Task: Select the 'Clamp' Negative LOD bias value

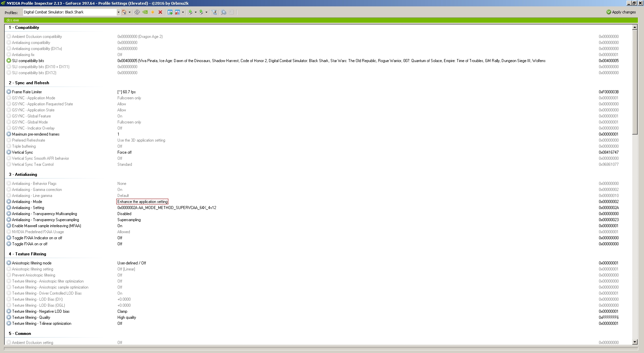Action: pos(122,311)
